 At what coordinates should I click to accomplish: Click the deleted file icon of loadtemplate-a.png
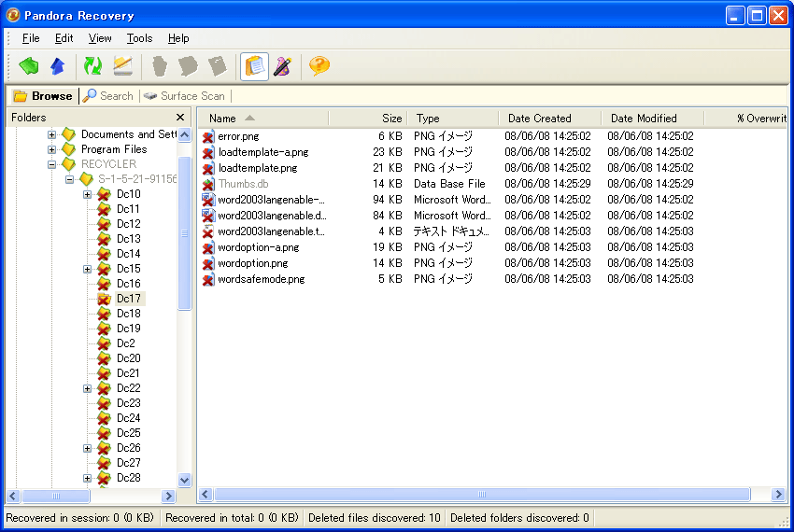(x=207, y=152)
